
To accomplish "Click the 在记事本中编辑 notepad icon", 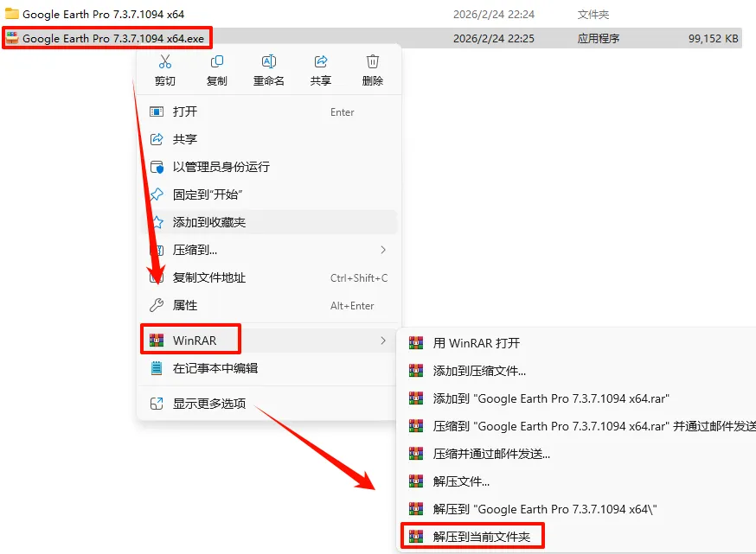I will point(157,368).
